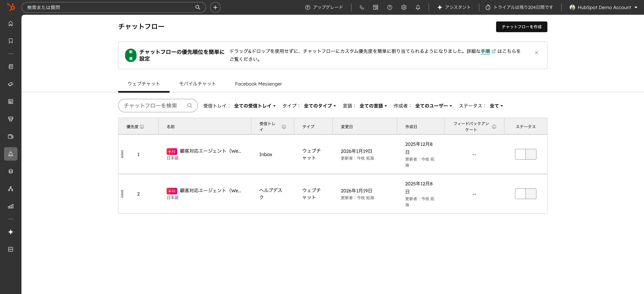Click the calling phone icon in top bar
The height and width of the screenshot is (294, 644).
(362, 7)
